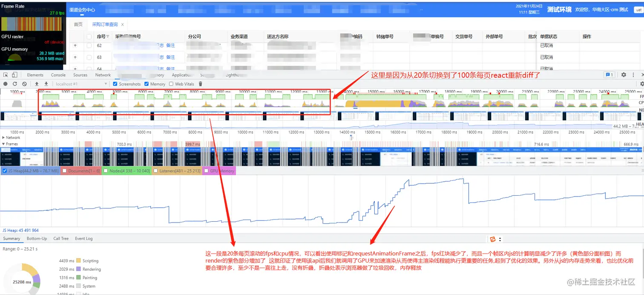Click the clear recordings icon
This screenshot has height=295, width=644.
24,84
